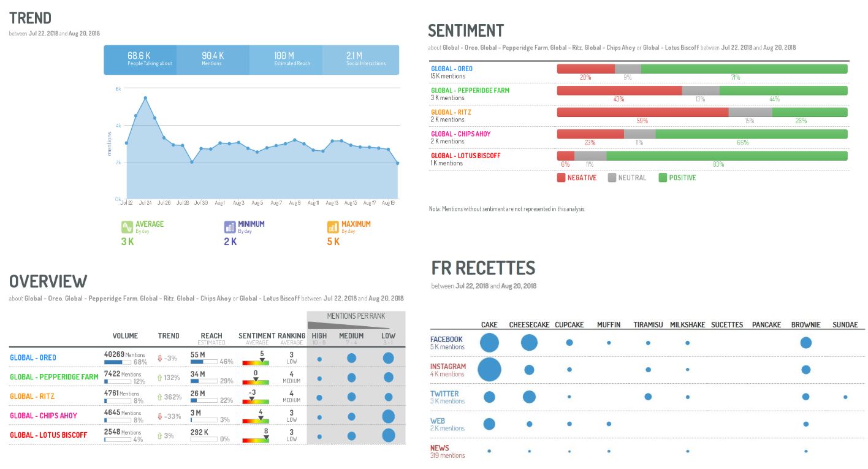Click the gray Neutral legend swatch
Image resolution: width=868 pixels, height=469 pixels.
pyautogui.click(x=612, y=178)
